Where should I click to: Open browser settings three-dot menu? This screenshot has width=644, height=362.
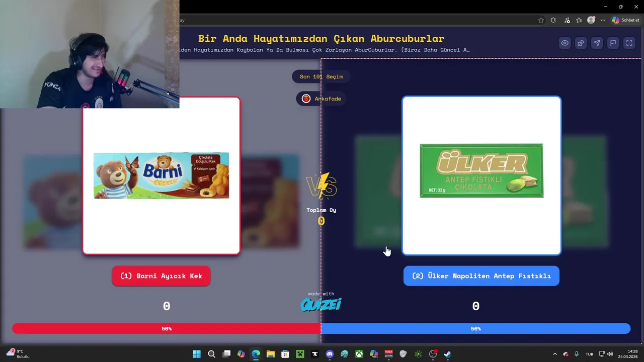[603, 20]
